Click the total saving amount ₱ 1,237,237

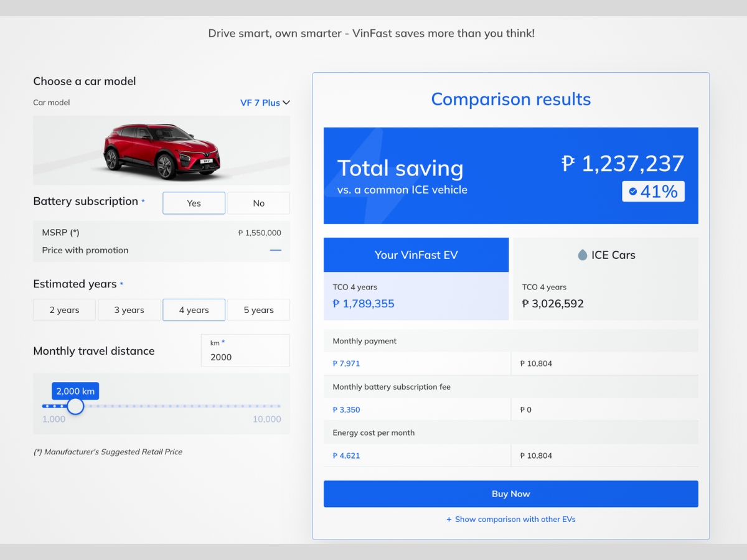pyautogui.click(x=622, y=164)
